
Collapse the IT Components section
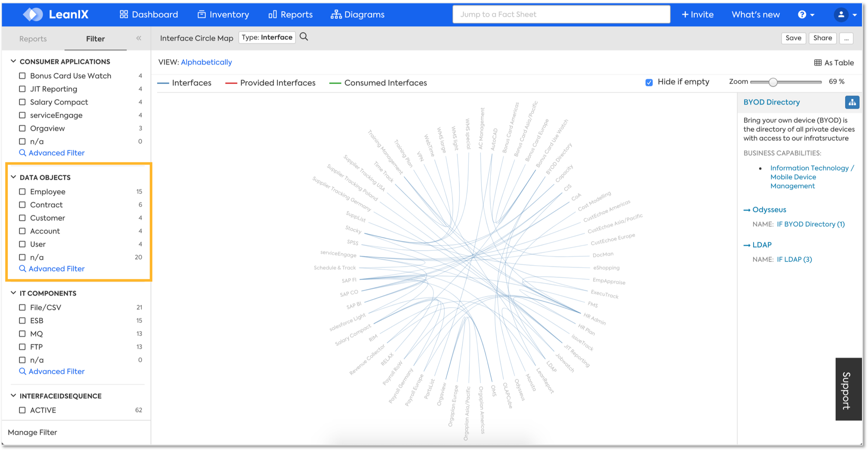pyautogui.click(x=13, y=293)
